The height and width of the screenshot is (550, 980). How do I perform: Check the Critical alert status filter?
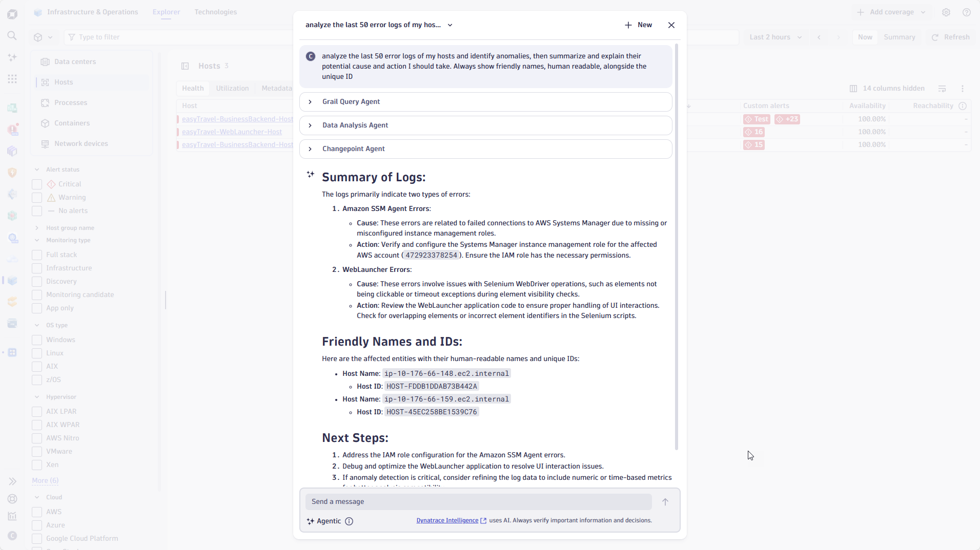36,184
